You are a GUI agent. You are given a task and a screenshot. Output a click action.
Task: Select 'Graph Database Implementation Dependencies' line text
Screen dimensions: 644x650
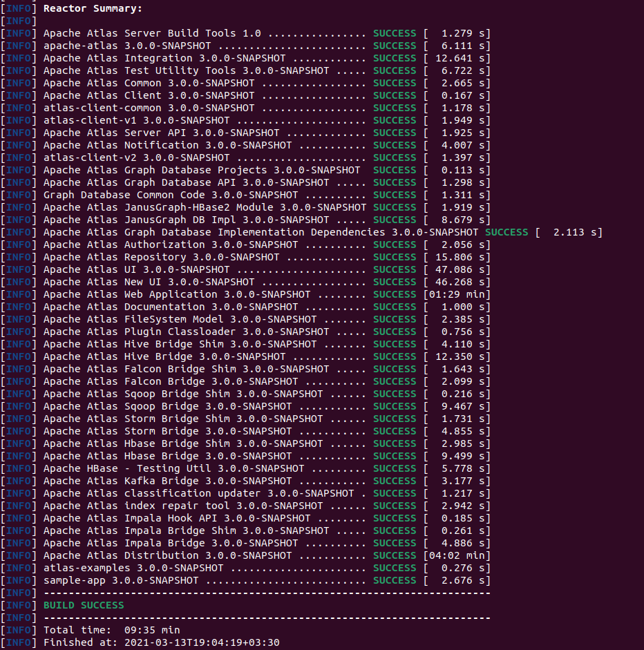tap(261, 232)
